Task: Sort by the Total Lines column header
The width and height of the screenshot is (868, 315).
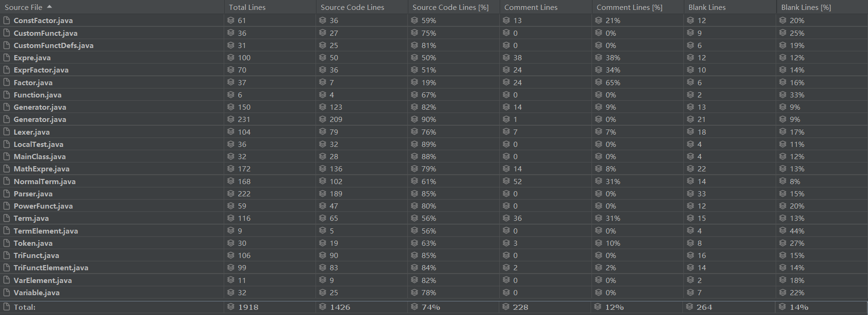Action: pyautogui.click(x=247, y=7)
